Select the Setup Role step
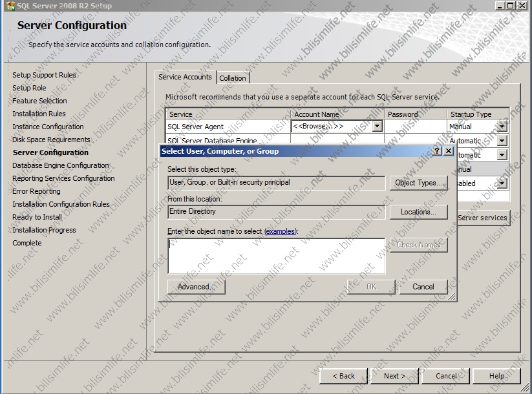Image resolution: width=532 pixels, height=394 pixels. point(29,88)
